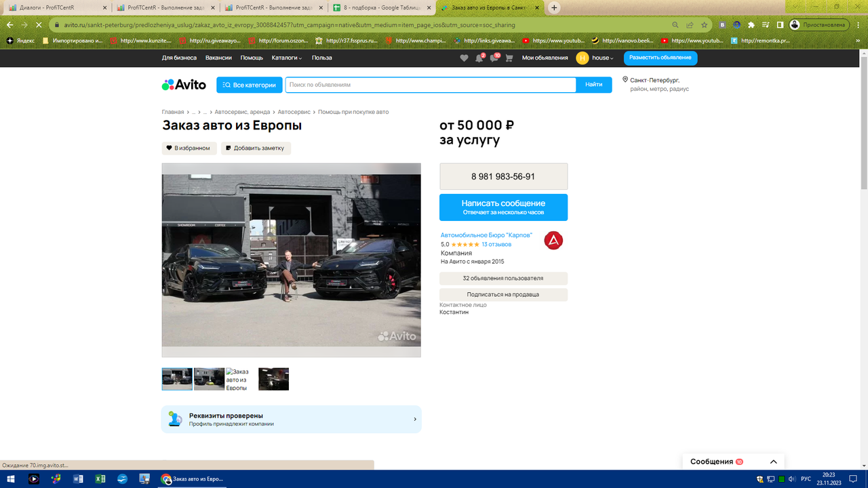The height and width of the screenshot is (488, 868).
Task: Open the notifications bell in the header
Action: point(480,58)
